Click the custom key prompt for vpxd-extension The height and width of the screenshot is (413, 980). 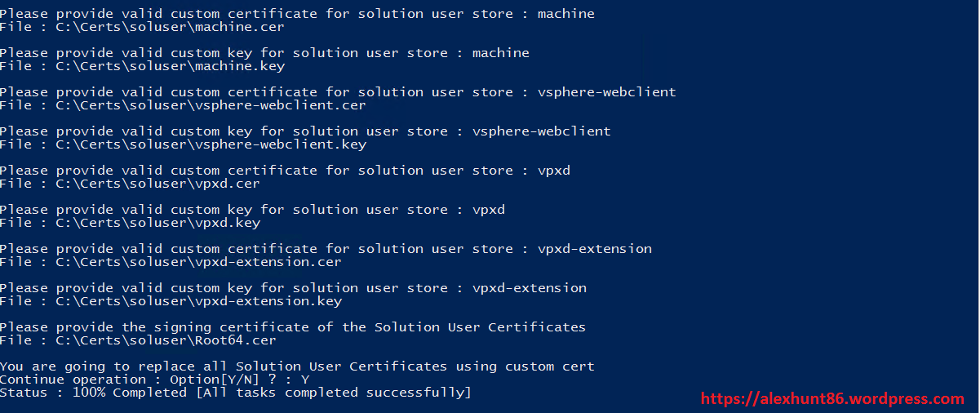coord(293,288)
